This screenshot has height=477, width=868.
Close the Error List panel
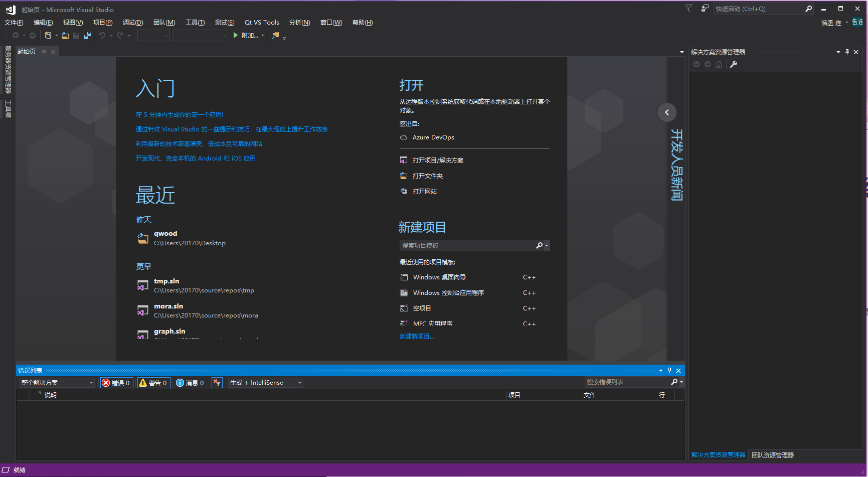678,371
